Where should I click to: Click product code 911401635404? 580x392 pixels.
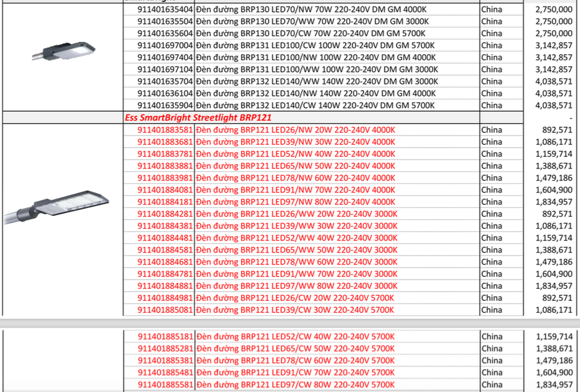click(x=165, y=10)
